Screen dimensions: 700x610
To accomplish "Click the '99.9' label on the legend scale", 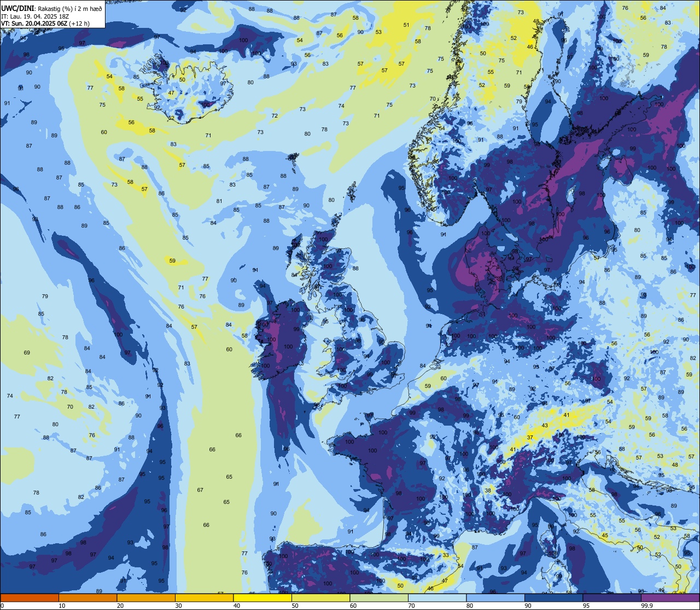I will point(647,606).
